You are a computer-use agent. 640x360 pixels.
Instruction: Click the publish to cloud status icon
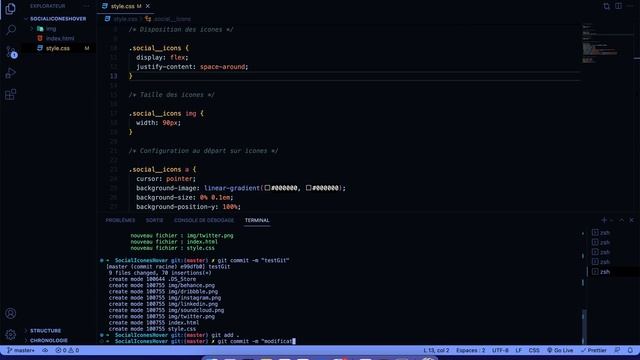pos(45,350)
